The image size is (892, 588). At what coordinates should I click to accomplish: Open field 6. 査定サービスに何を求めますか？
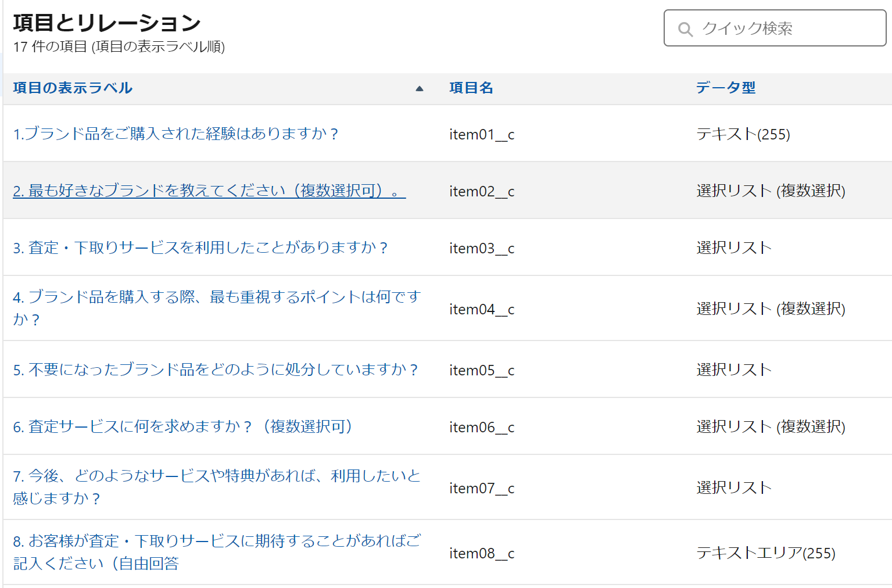pyautogui.click(x=182, y=426)
